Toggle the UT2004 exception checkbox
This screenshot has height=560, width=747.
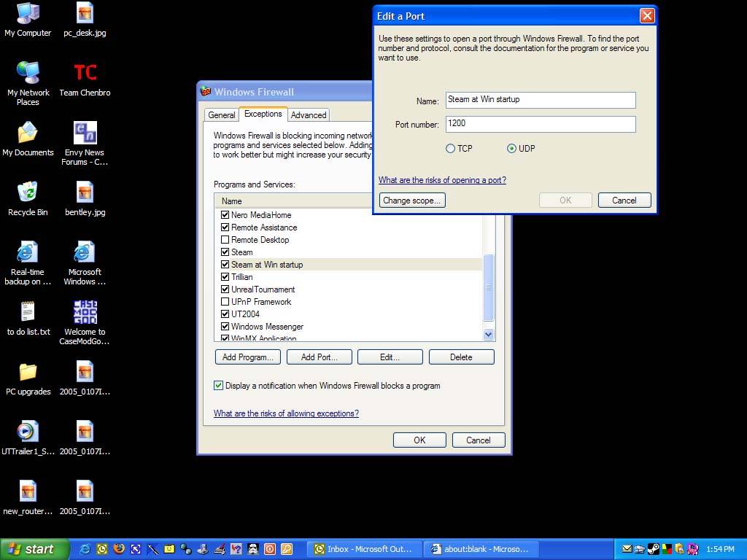225,314
